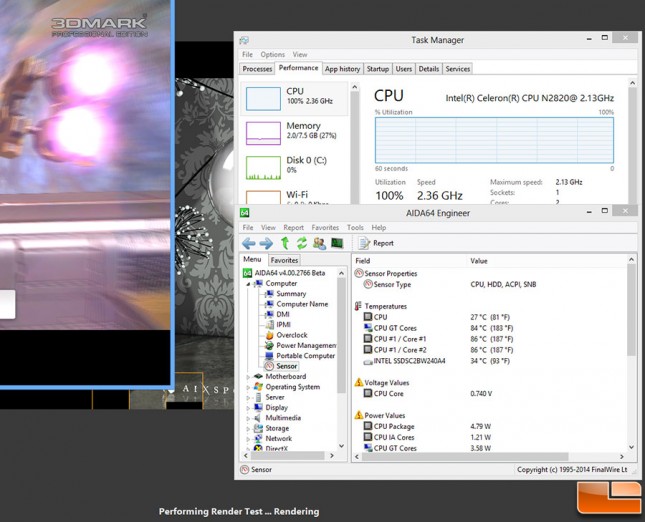The width and height of the screenshot is (645, 522).
Task: Switch to the Services tab
Action: 457,69
